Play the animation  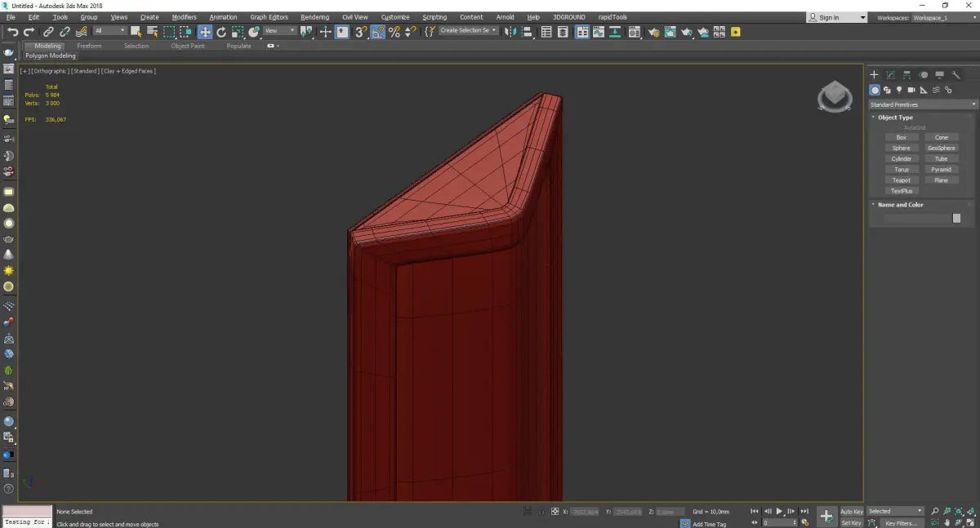click(x=779, y=511)
